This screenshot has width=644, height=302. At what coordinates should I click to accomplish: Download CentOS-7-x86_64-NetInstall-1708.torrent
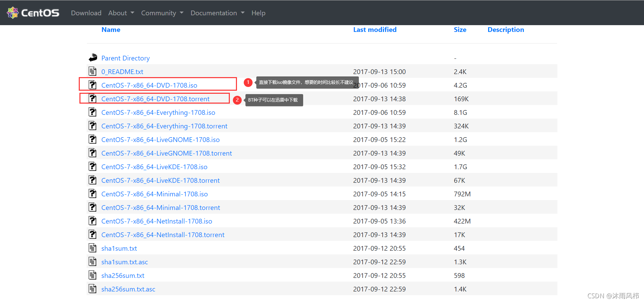[x=163, y=235]
